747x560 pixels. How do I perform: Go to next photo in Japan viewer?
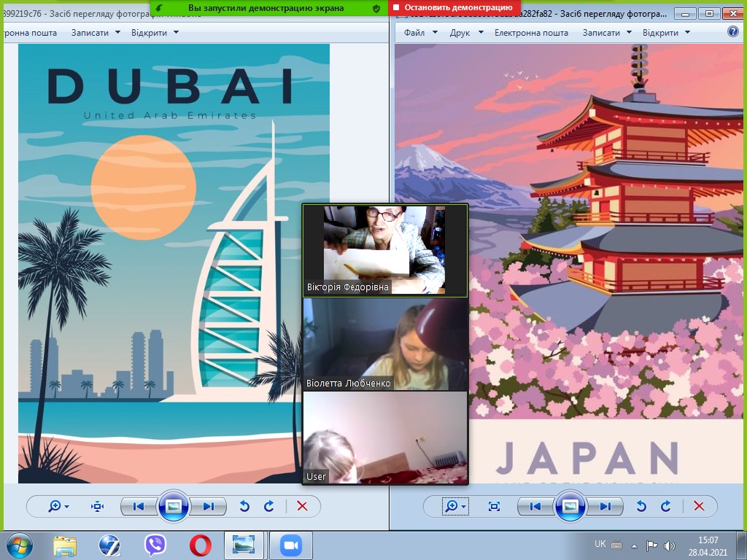605,506
